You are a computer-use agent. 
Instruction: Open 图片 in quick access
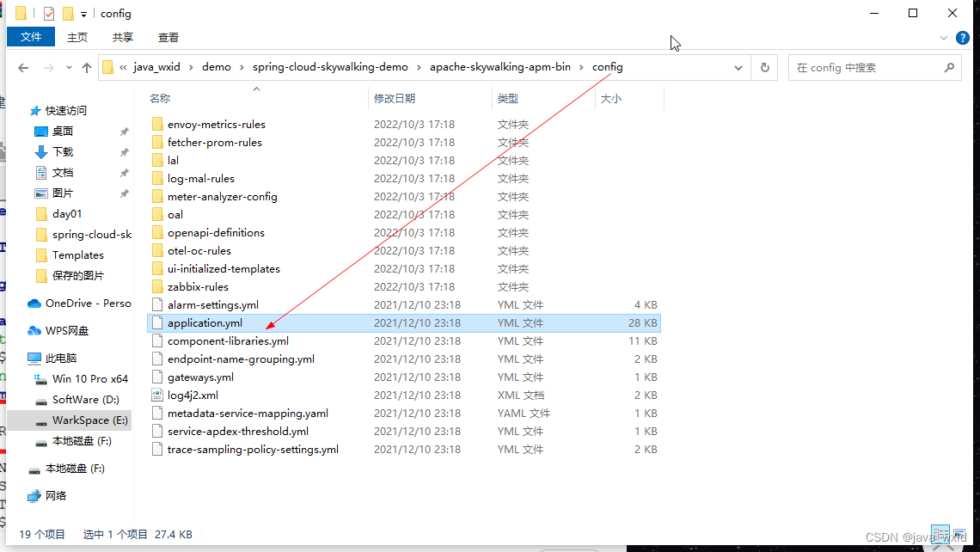(63, 193)
